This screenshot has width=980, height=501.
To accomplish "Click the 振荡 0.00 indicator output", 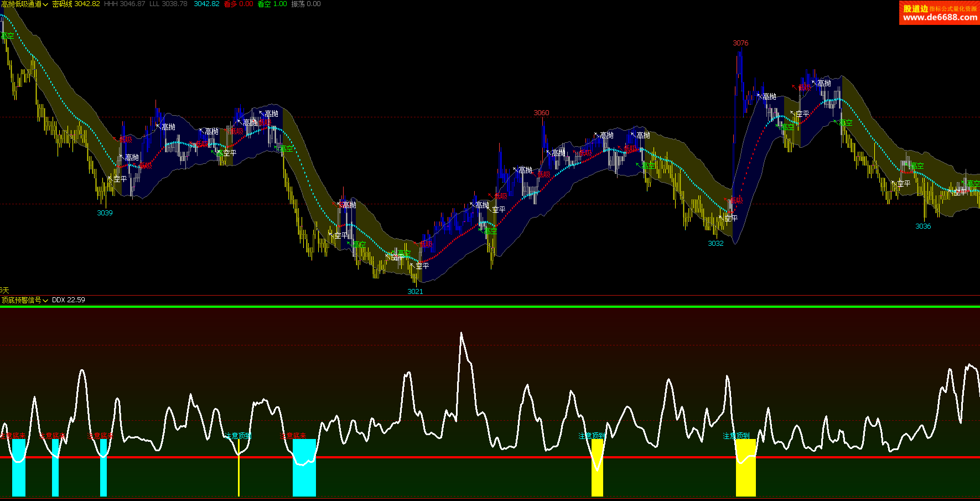I will click(306, 4).
